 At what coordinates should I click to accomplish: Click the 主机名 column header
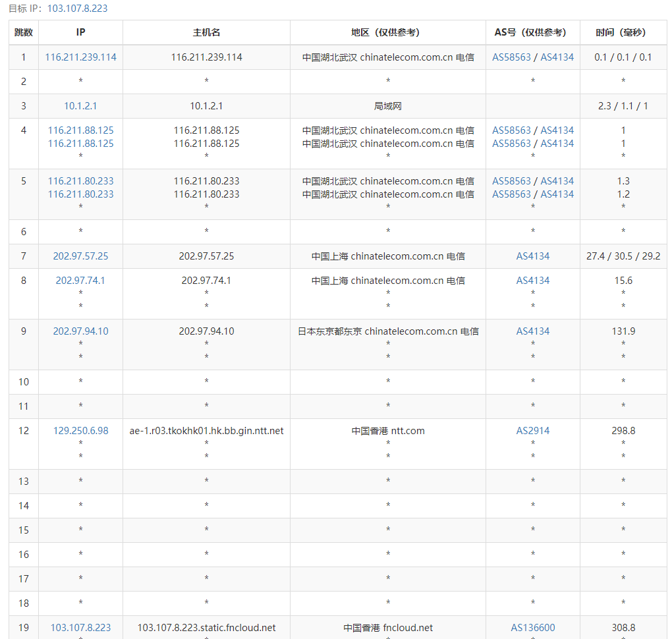[206, 32]
